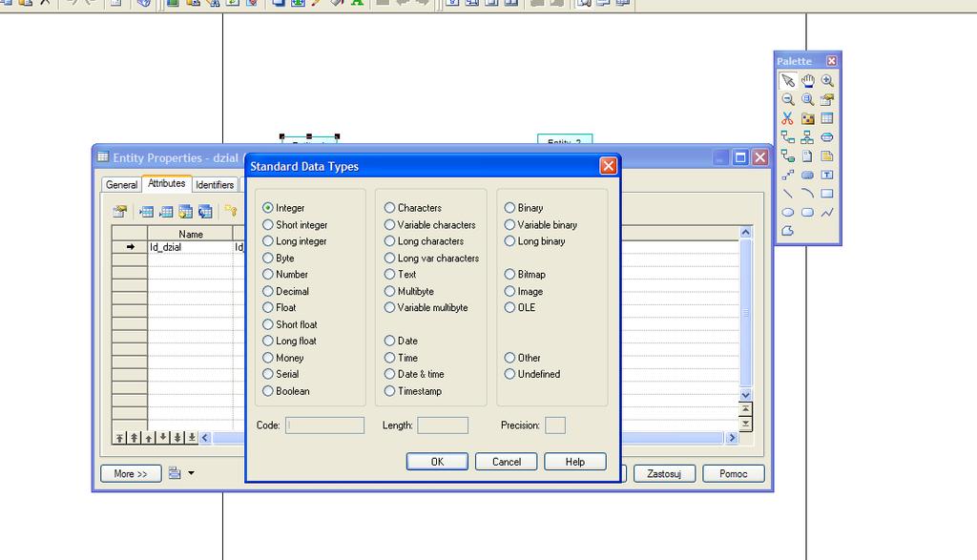Select the Inheritance tool in Palette
977x560 pixels.
coord(807,137)
